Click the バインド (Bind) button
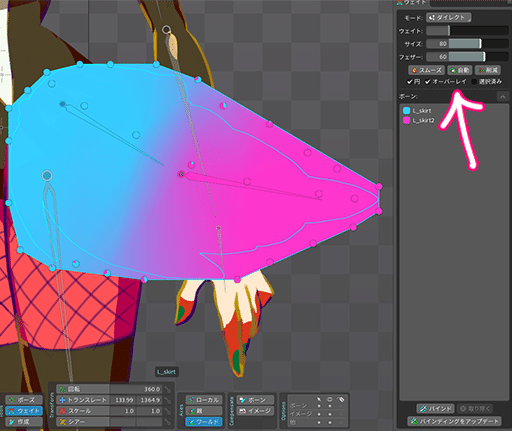The image size is (512, 432). 436,408
